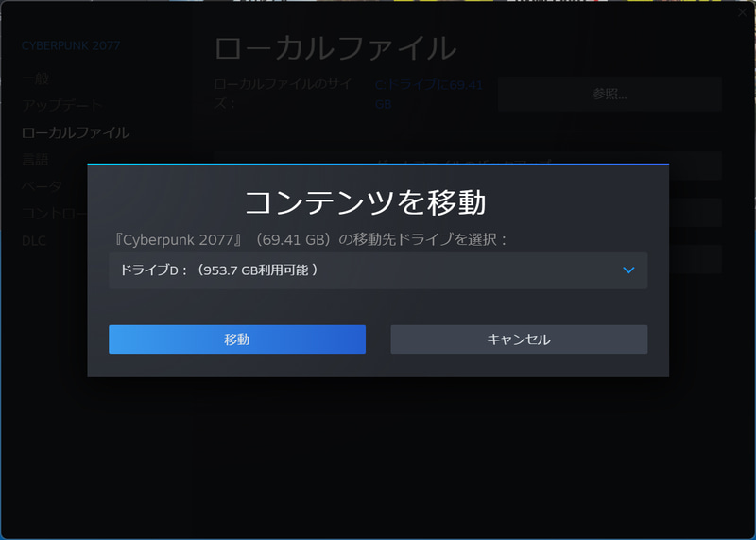756x540 pixels.
Task: Click the 『Cyberpunk 2077』 (69.41 GB) prompt text
Action: click(x=309, y=239)
